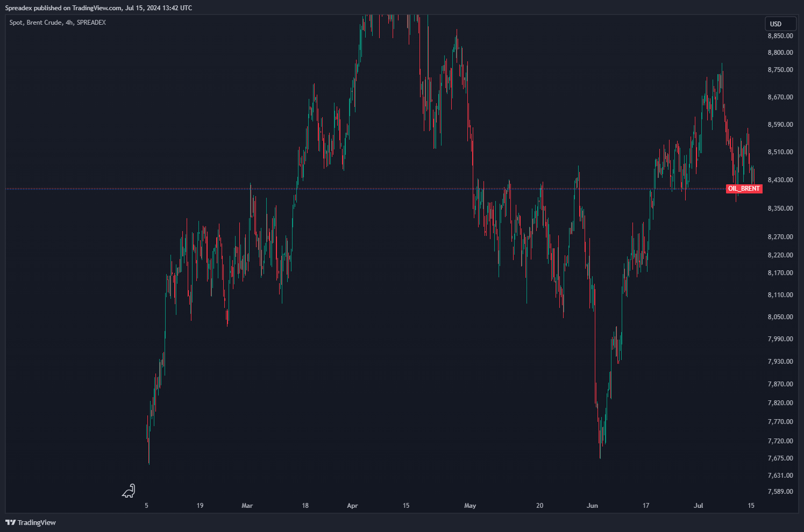Click the 'Jun' date on time axis
Image resolution: width=804 pixels, height=532 pixels.
coord(592,506)
